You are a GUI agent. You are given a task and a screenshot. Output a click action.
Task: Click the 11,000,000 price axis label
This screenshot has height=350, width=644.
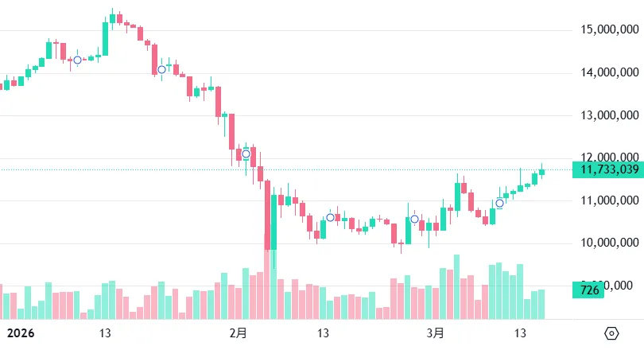point(608,201)
